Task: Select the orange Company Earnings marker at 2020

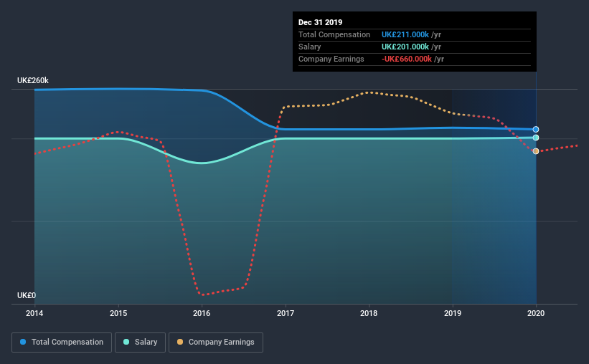Action: tap(536, 151)
